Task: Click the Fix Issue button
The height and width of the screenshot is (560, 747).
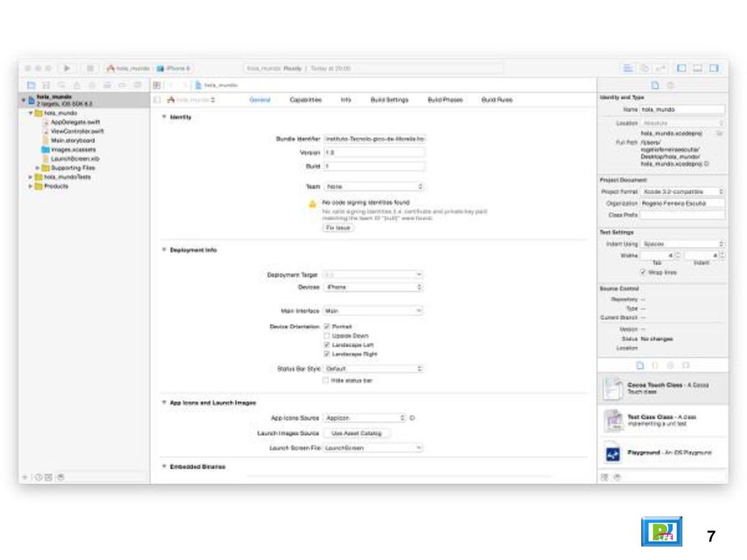Action: tap(338, 228)
